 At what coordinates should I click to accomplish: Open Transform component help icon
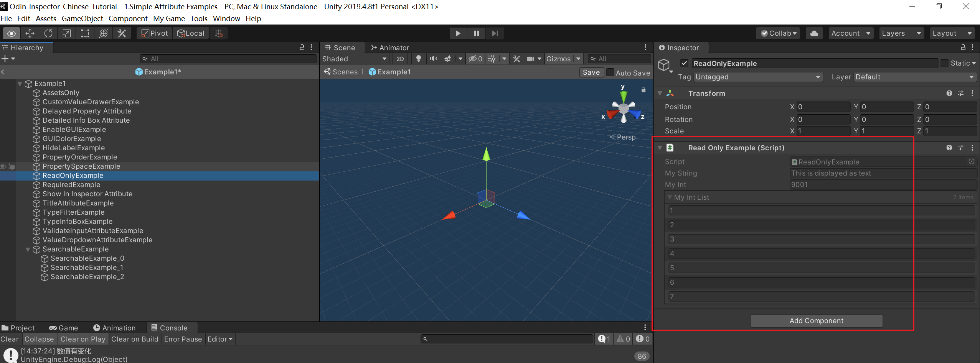point(949,93)
